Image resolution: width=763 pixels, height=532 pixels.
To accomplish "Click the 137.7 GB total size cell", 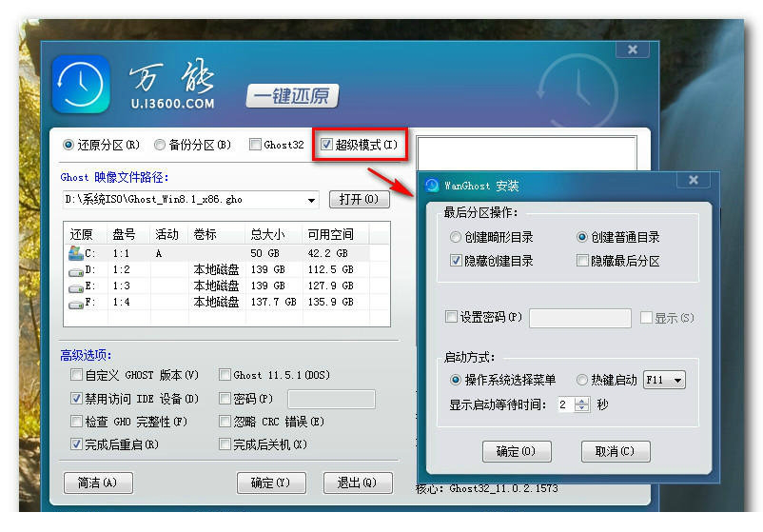I will pos(273,303).
